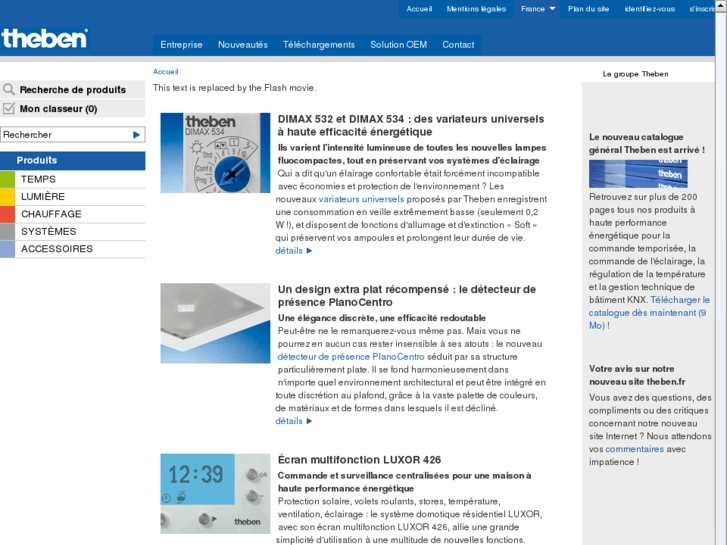Click the DIMAX 532 et DIMAX 534 headline
Viewport: 727px width, 545px height.
point(411,125)
